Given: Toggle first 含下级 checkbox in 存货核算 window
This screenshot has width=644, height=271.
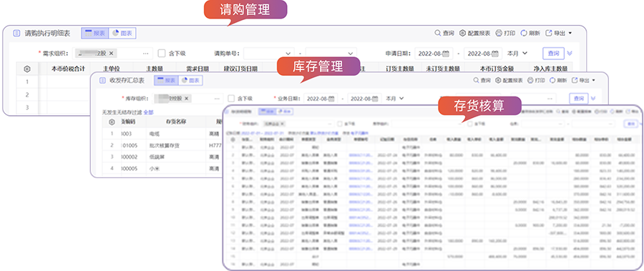Looking at the screenshot, I should 339,123.
